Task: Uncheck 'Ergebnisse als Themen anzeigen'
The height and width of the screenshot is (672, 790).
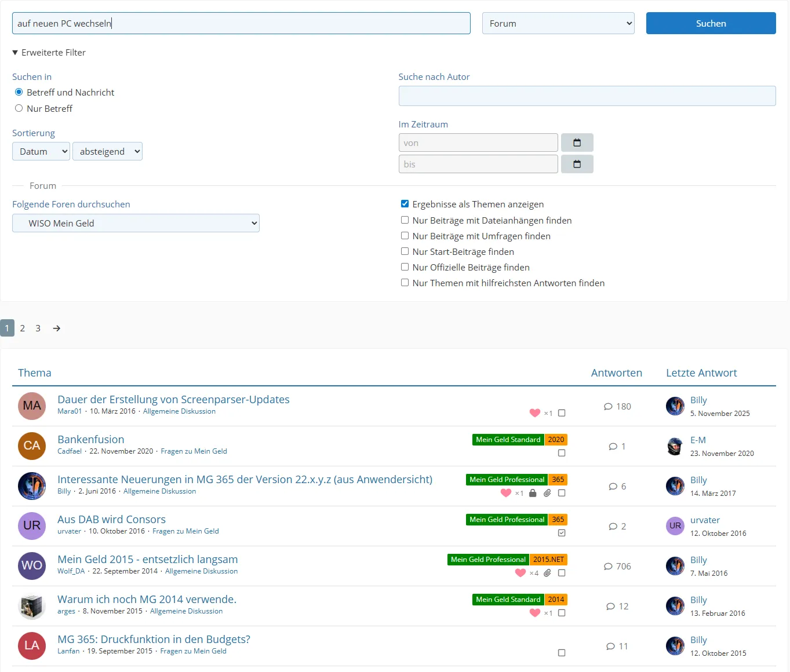Action: coord(405,204)
